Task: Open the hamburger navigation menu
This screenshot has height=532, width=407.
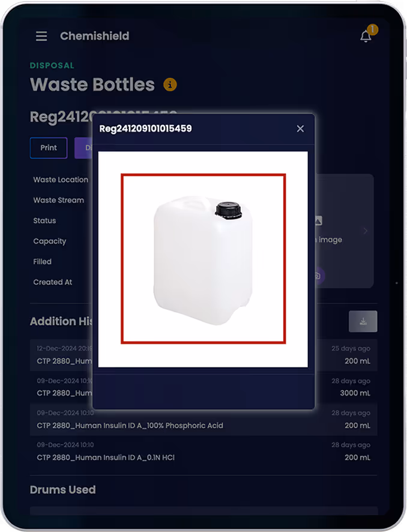Action: pos(41,36)
